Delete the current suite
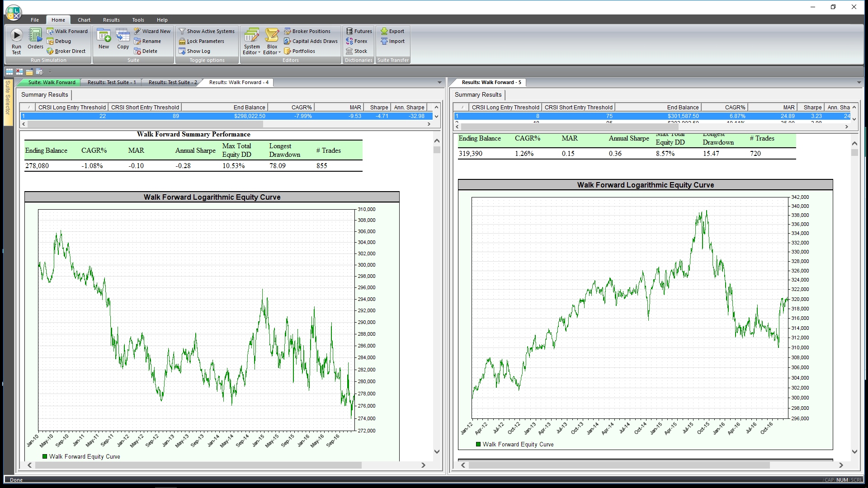The image size is (868, 488). pos(146,51)
